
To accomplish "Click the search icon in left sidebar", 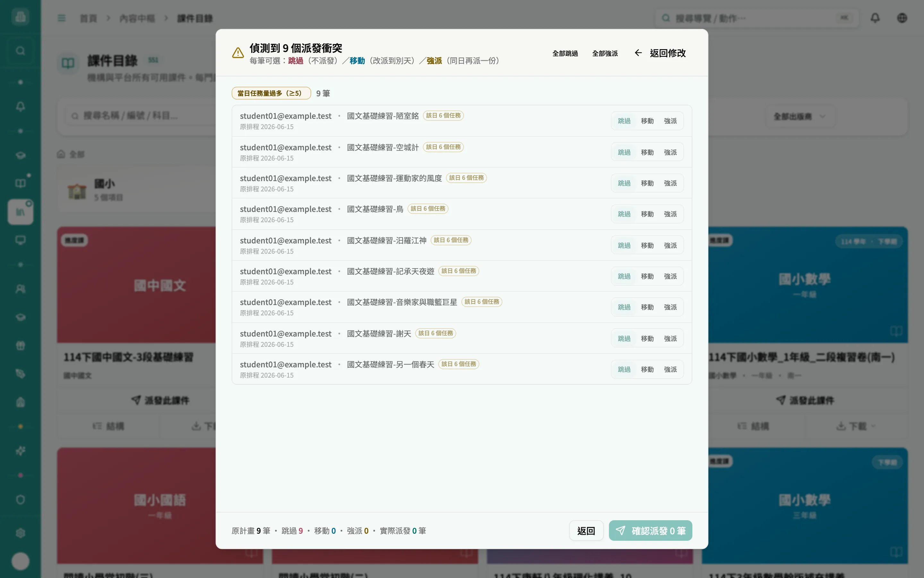I will coord(21,50).
